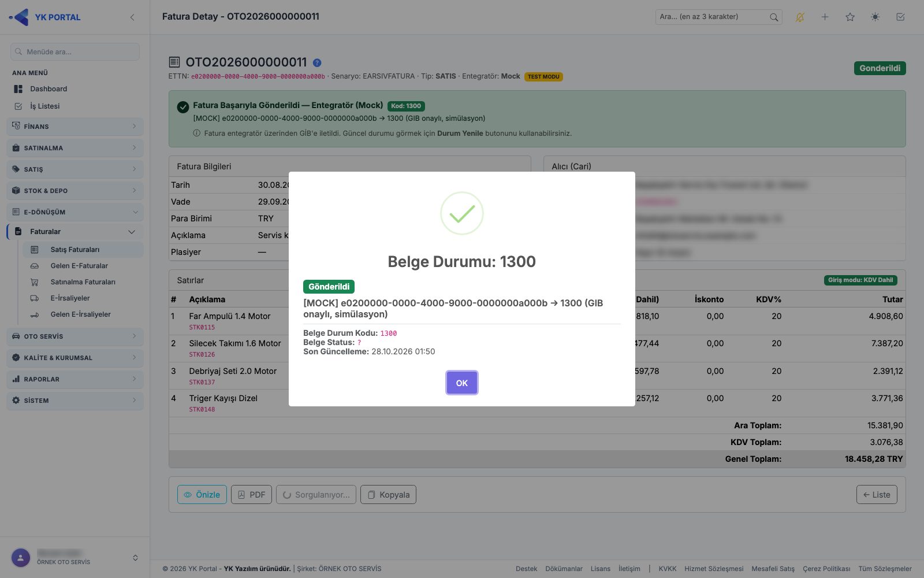Expand the OTO SERVİS menu section

(x=75, y=336)
